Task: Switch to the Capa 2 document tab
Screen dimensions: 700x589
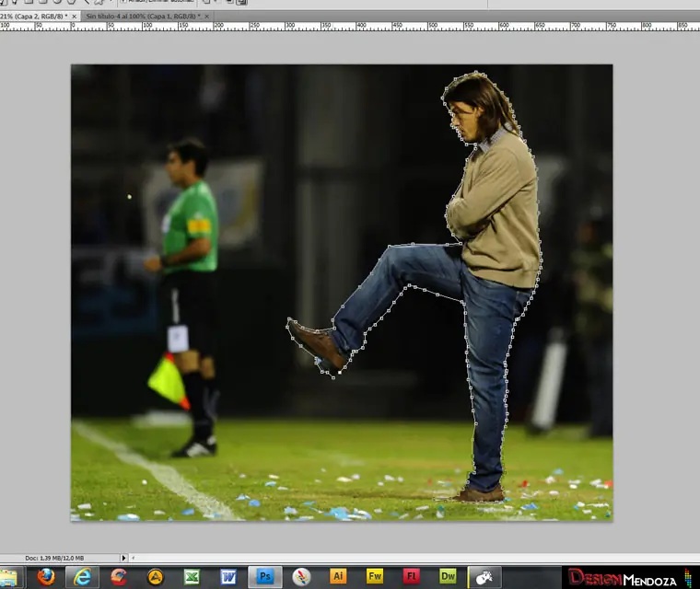Action: coord(33,17)
